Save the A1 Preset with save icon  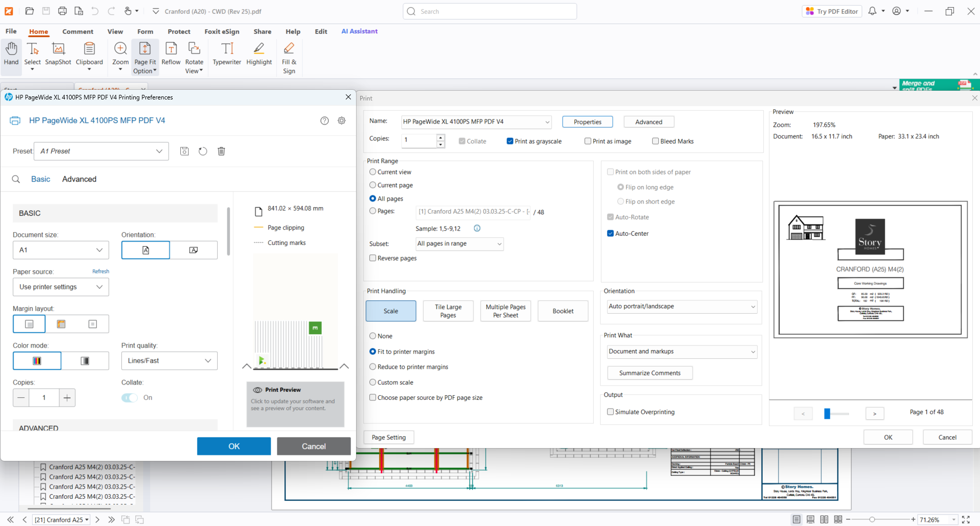pyautogui.click(x=184, y=151)
